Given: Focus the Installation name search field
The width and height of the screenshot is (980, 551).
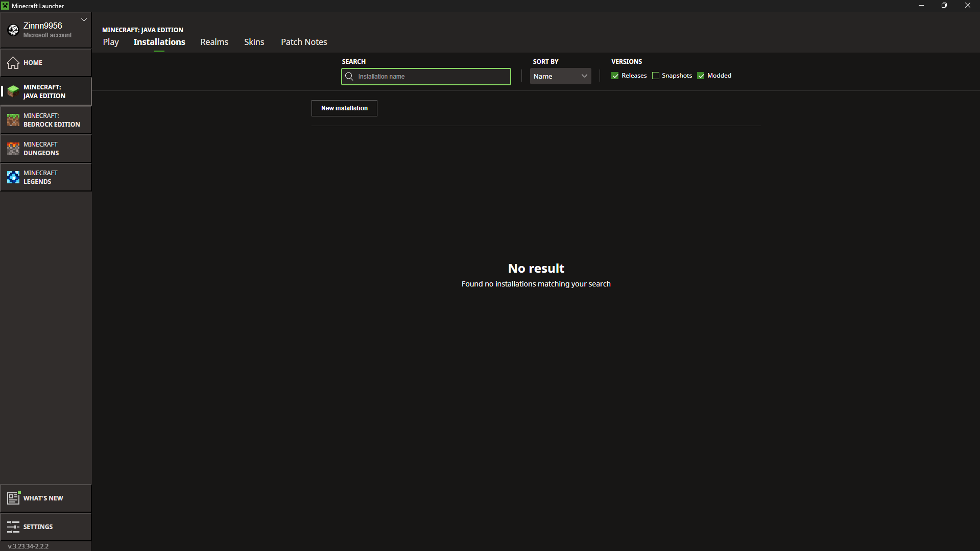Looking at the screenshot, I should pyautogui.click(x=426, y=77).
